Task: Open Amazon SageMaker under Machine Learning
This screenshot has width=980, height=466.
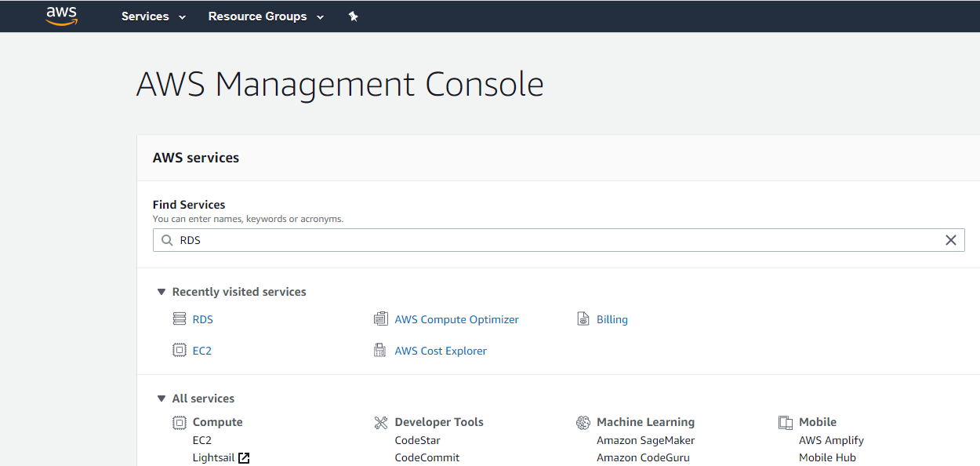Action: pos(645,440)
